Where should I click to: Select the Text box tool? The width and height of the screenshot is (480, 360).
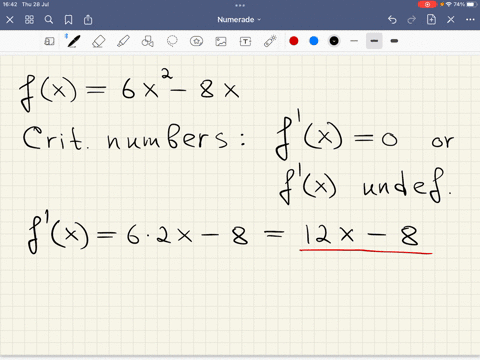pos(245,41)
